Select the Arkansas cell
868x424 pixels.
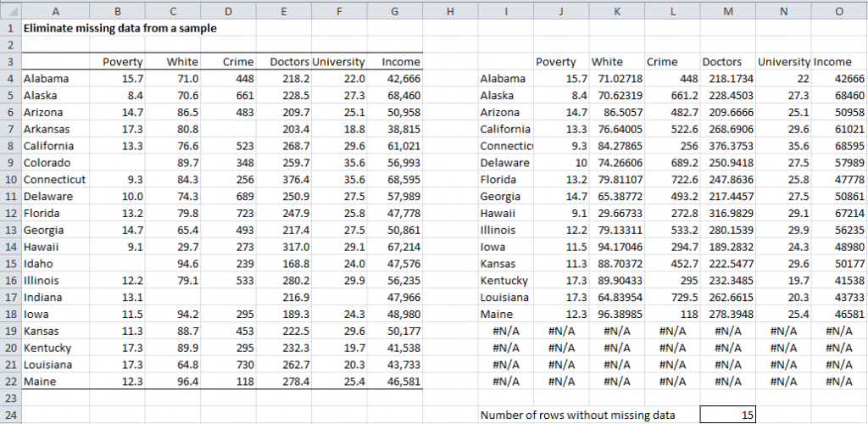pos(55,128)
